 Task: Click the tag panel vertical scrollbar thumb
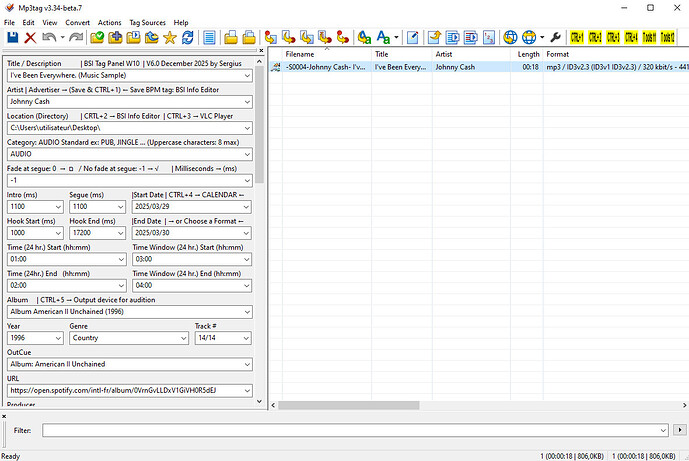point(259,125)
